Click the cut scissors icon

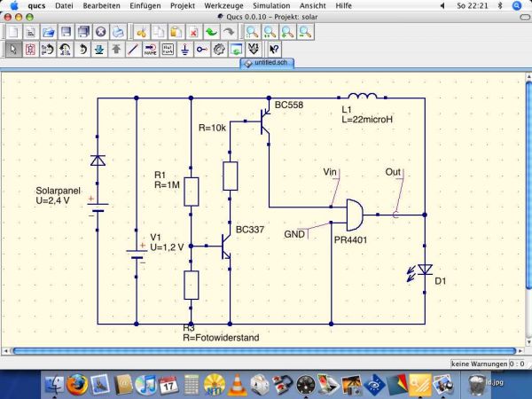[x=142, y=32]
